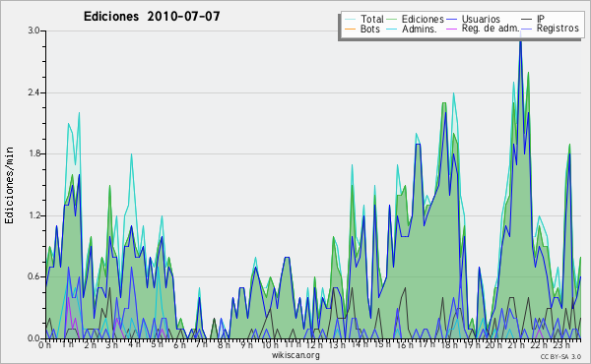591x364 pixels.
Task: Click the 'CC BY-SA 3.0' license text
Action: point(560,356)
